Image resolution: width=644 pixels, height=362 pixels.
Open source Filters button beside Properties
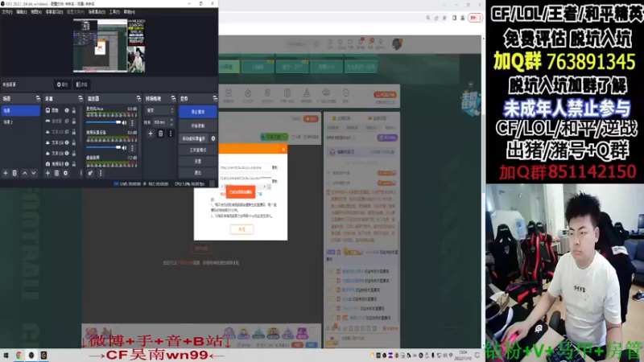point(82,84)
